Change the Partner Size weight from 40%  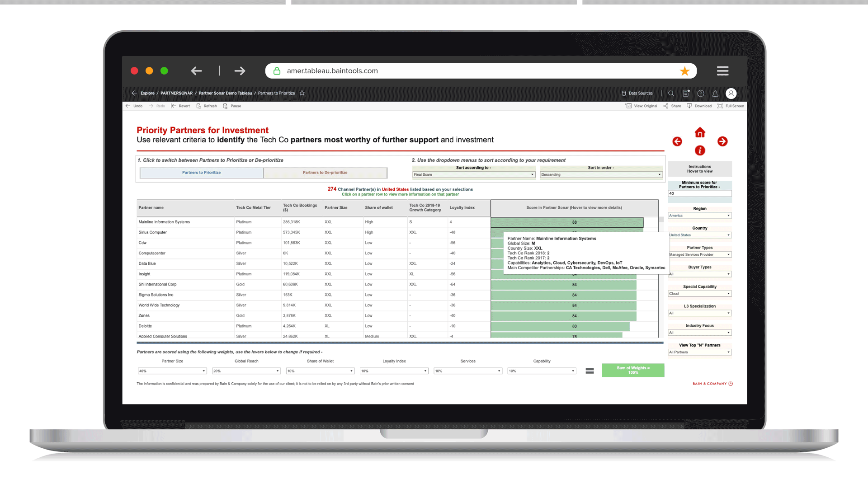[172, 371]
